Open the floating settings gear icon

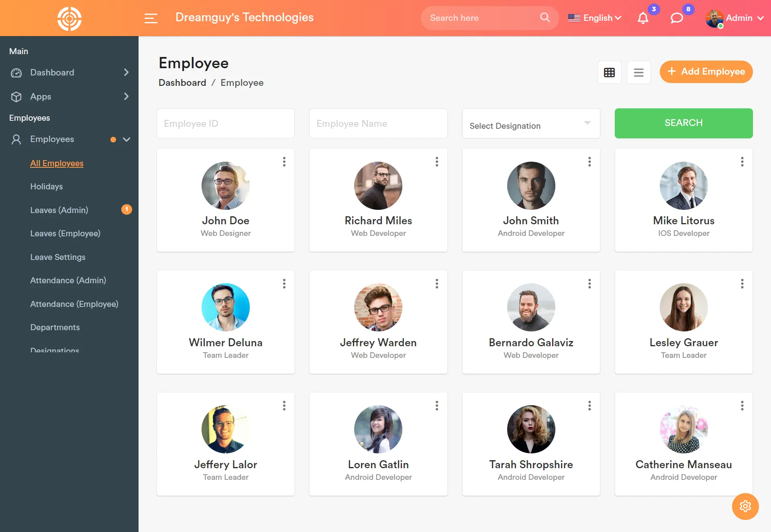pos(745,506)
